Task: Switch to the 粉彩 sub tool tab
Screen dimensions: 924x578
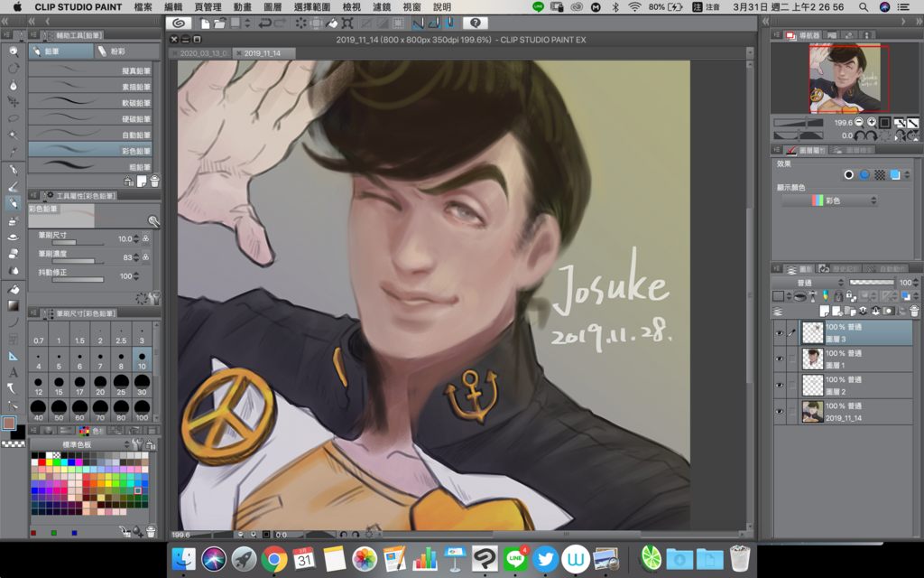Action: [125, 51]
